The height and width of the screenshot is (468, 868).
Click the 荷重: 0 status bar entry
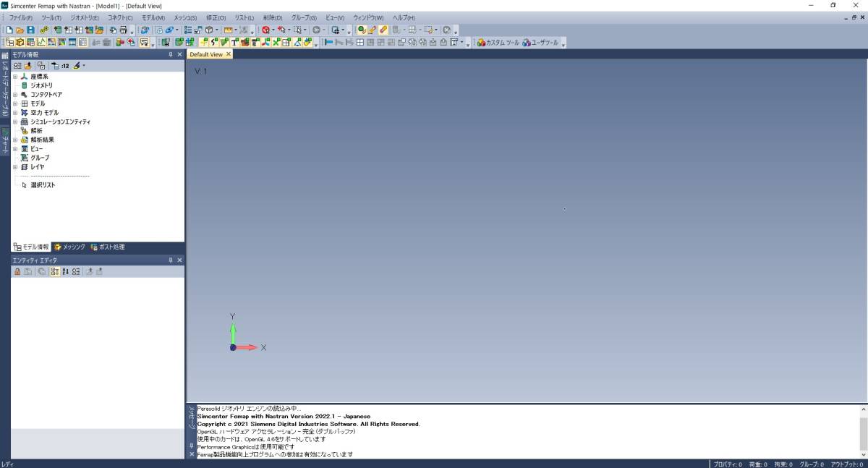coord(757,464)
